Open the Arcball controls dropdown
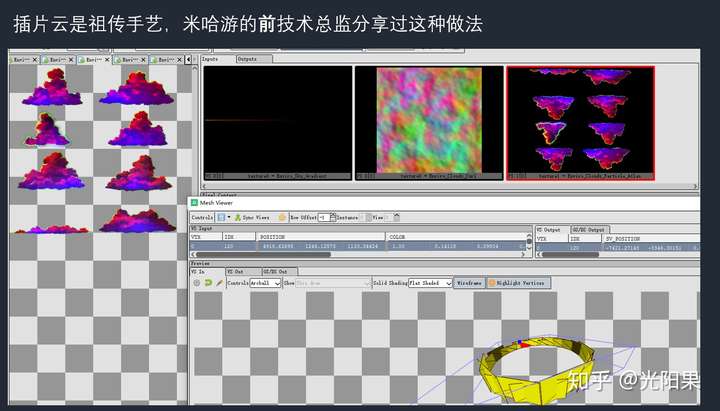 [x=265, y=283]
